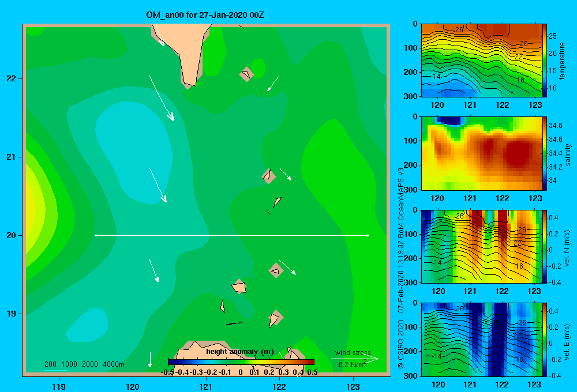Click the "-0.4" tick on vel. E color bar
The height and width of the screenshot is (392, 577).
click(x=554, y=376)
